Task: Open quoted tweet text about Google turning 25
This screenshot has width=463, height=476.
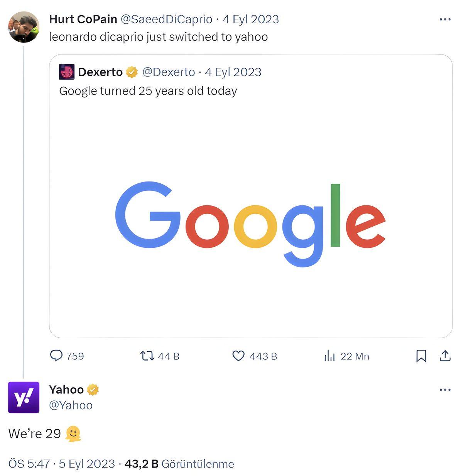Action: coord(148,91)
